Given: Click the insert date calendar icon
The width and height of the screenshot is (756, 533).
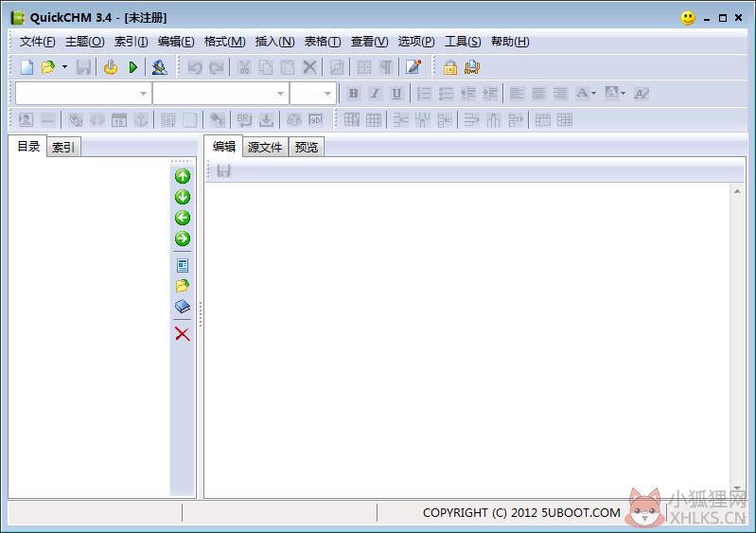Looking at the screenshot, I should click(x=119, y=120).
